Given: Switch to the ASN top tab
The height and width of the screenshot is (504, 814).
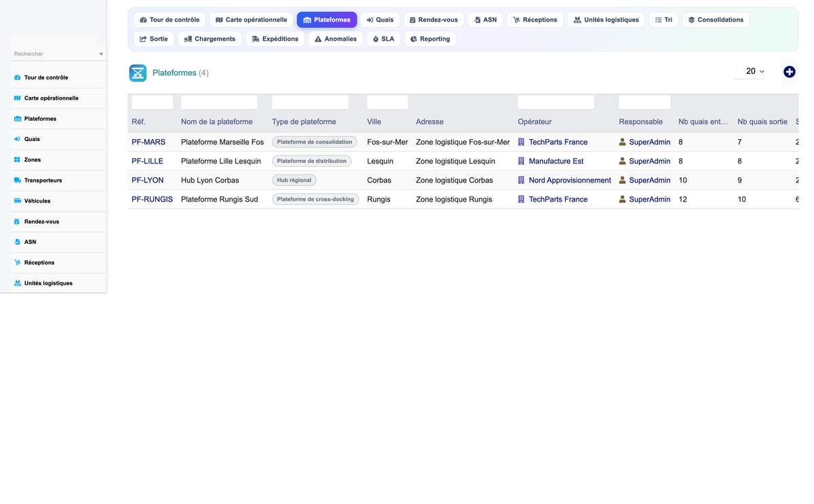Looking at the screenshot, I should tap(486, 20).
